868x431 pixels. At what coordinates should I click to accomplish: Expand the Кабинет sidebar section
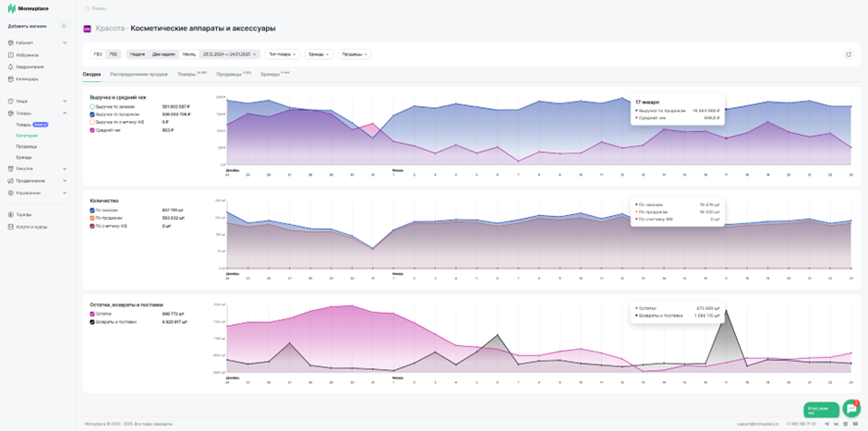(x=37, y=42)
